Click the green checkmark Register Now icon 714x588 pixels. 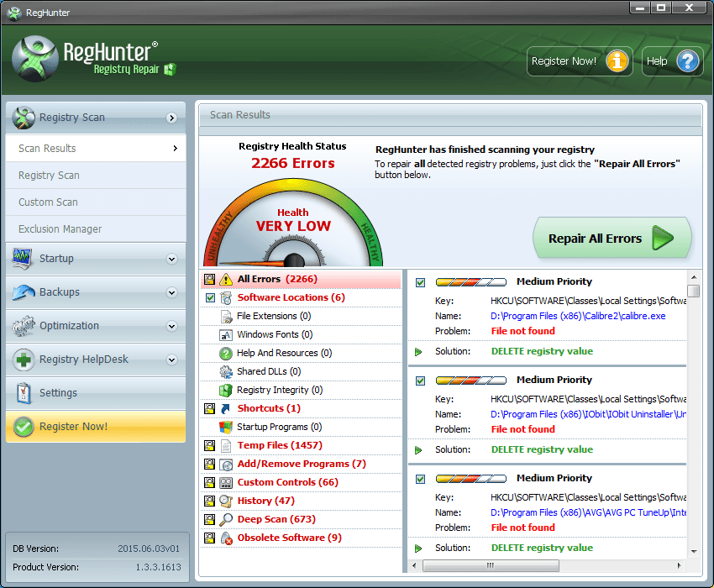[x=24, y=427]
